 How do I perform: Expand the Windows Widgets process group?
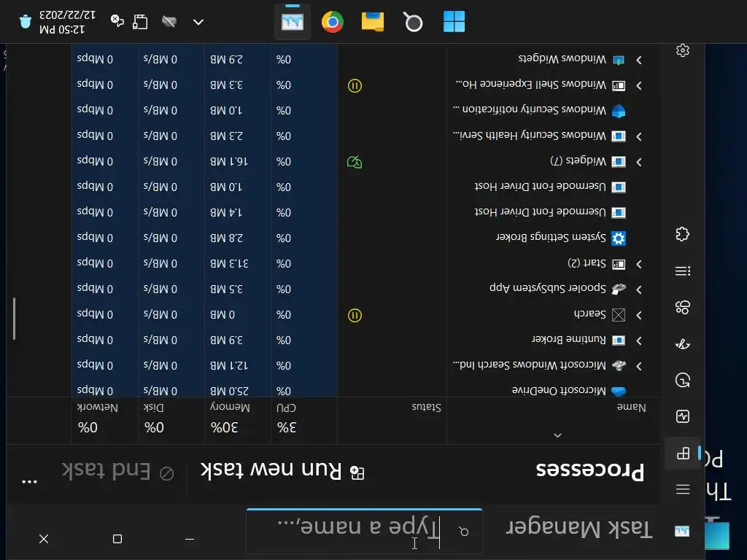click(639, 60)
